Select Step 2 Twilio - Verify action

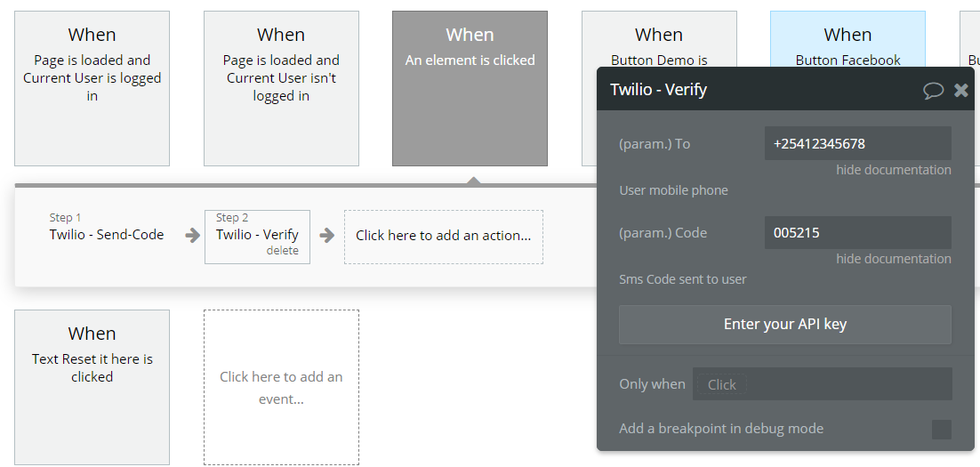point(258,237)
